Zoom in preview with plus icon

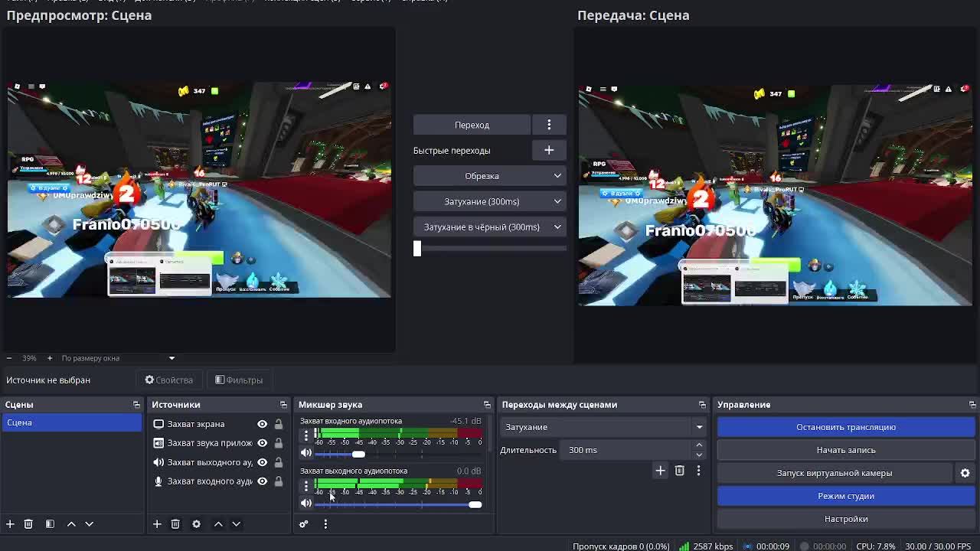pos(50,358)
